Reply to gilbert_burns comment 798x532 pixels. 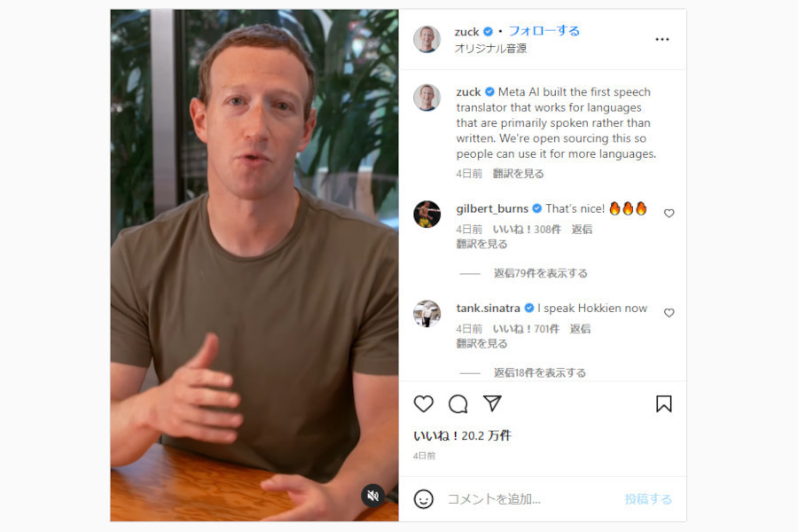[x=582, y=229]
